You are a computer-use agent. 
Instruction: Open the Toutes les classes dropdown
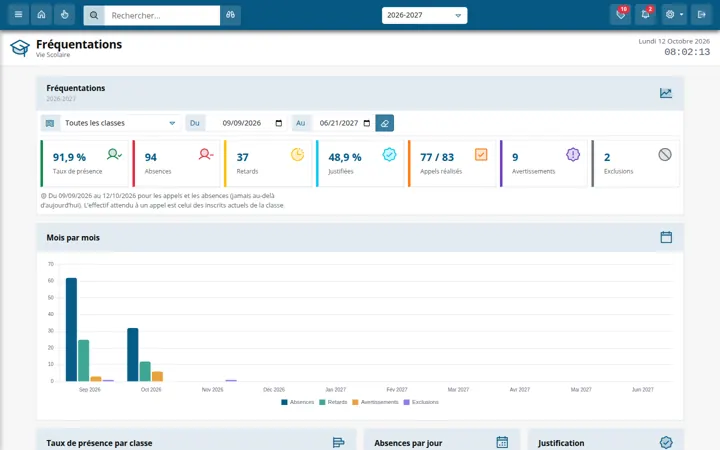click(x=120, y=123)
